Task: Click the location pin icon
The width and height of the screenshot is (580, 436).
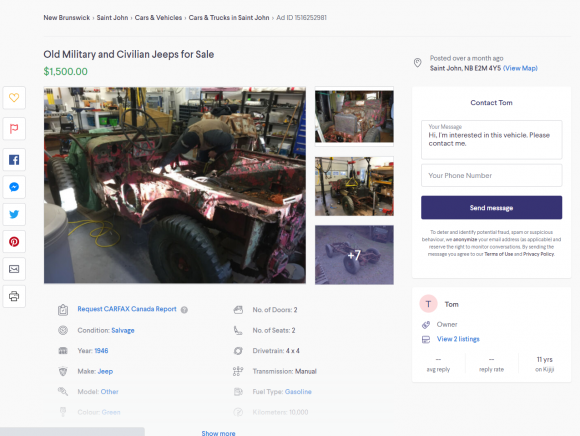Action: (x=417, y=63)
